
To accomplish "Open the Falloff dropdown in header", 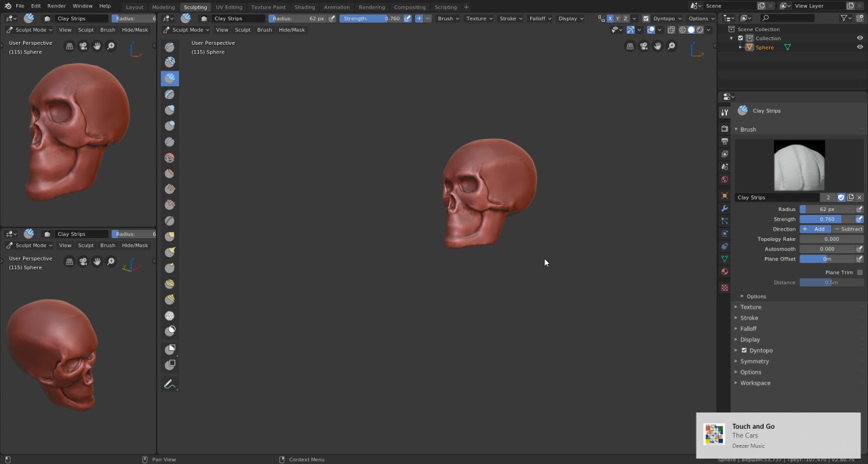I will point(540,18).
